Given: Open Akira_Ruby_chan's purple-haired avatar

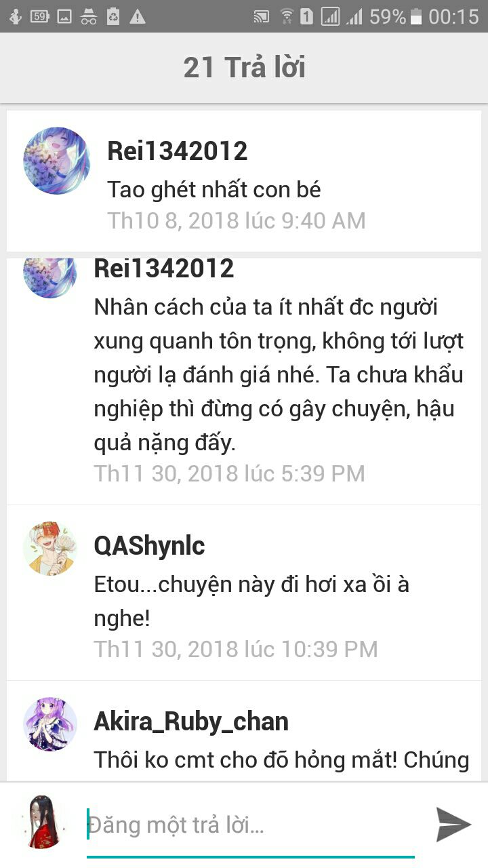Looking at the screenshot, I should [50, 724].
